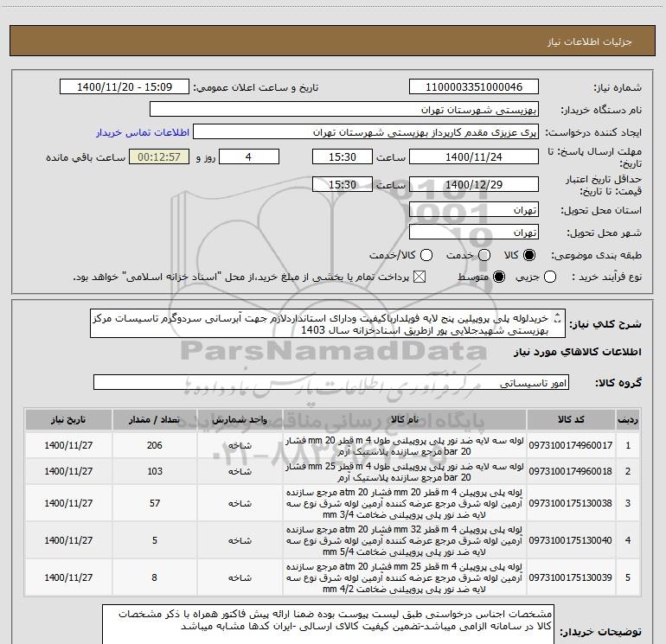Click product code 0973100175130039
666x644 pixels.
coord(571,577)
